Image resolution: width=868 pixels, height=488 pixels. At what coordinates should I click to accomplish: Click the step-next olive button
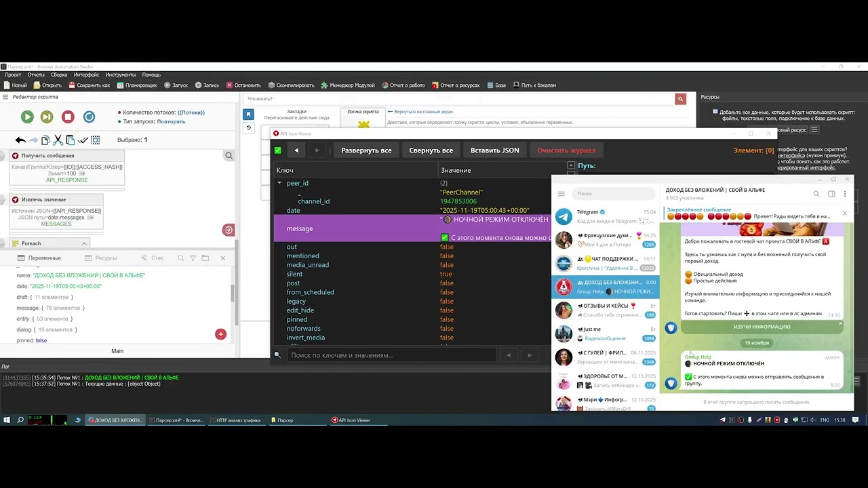tap(47, 117)
